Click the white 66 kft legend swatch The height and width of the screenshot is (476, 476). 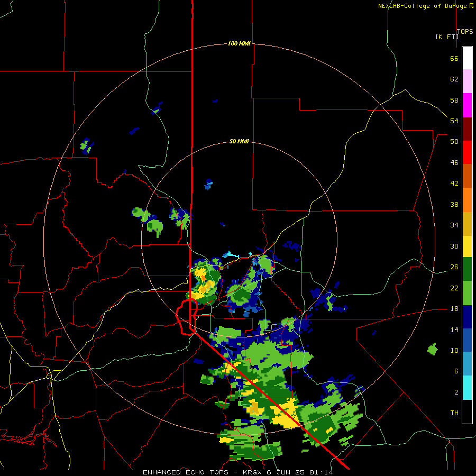tap(467, 58)
